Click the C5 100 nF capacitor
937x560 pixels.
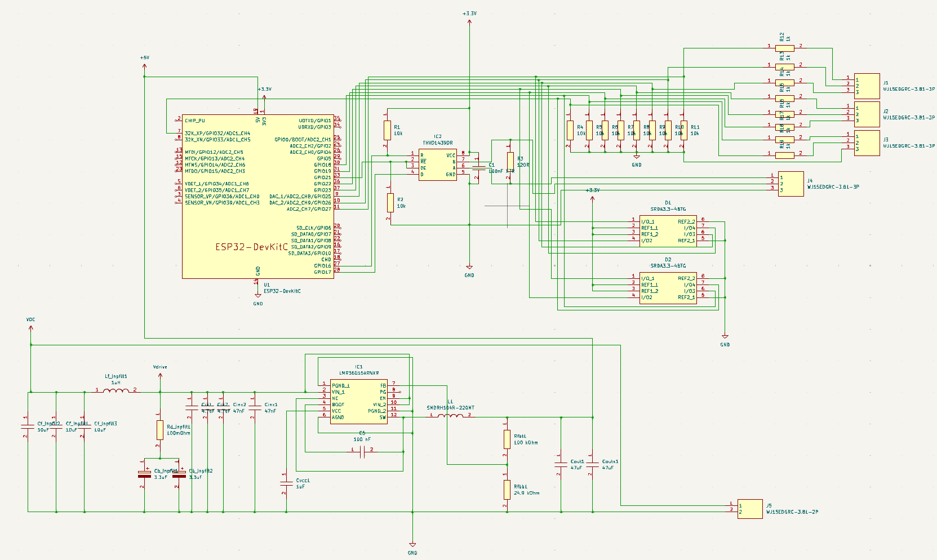click(362, 451)
